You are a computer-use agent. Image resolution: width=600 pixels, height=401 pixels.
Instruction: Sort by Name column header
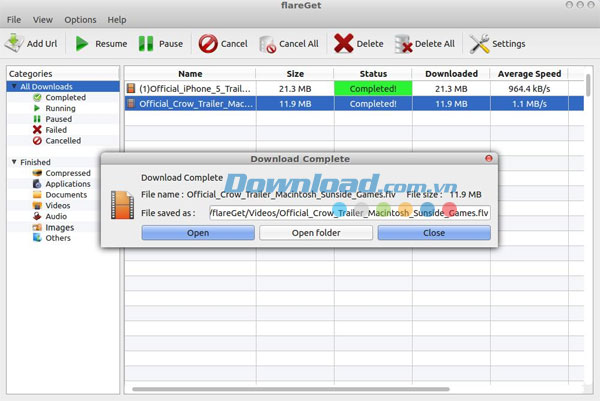click(190, 73)
